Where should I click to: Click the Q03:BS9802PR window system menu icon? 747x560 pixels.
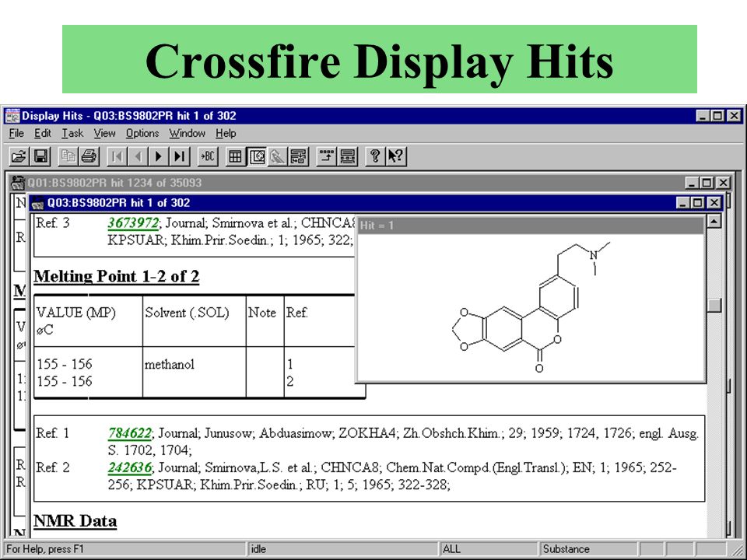click(38, 203)
